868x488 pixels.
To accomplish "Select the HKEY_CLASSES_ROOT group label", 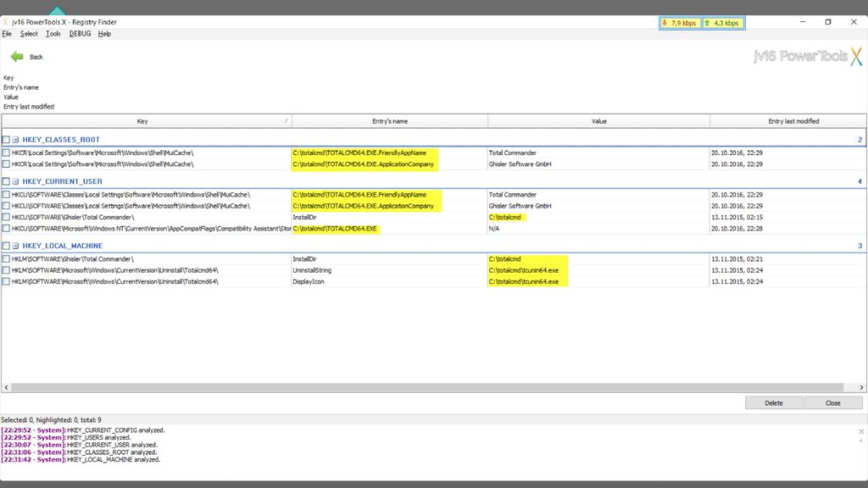I will [61, 140].
